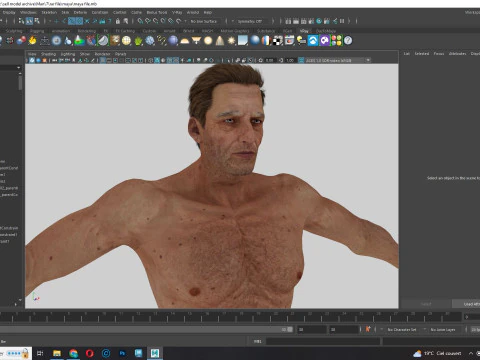The width and height of the screenshot is (480, 360).
Task: Open Attribute Editor Focus menu
Action: [439, 53]
